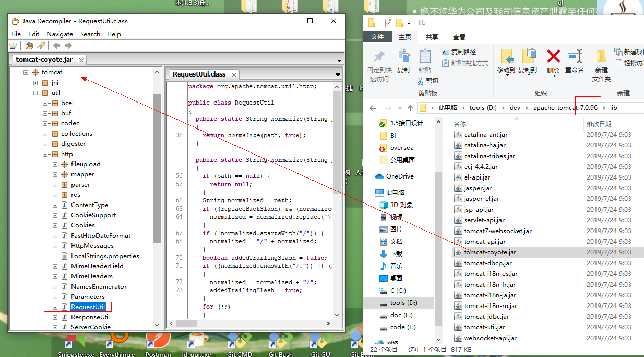Collapse the tomcat package node
The height and width of the screenshot is (357, 644).
(x=26, y=72)
